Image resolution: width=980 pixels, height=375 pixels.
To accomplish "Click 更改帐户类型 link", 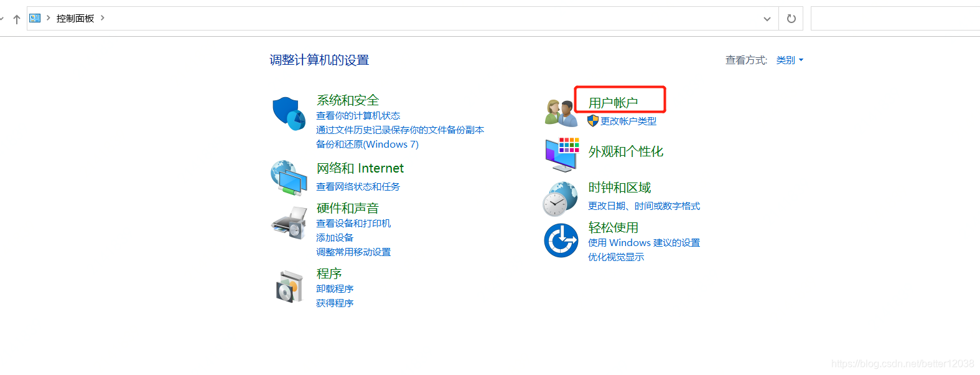I will coord(628,121).
